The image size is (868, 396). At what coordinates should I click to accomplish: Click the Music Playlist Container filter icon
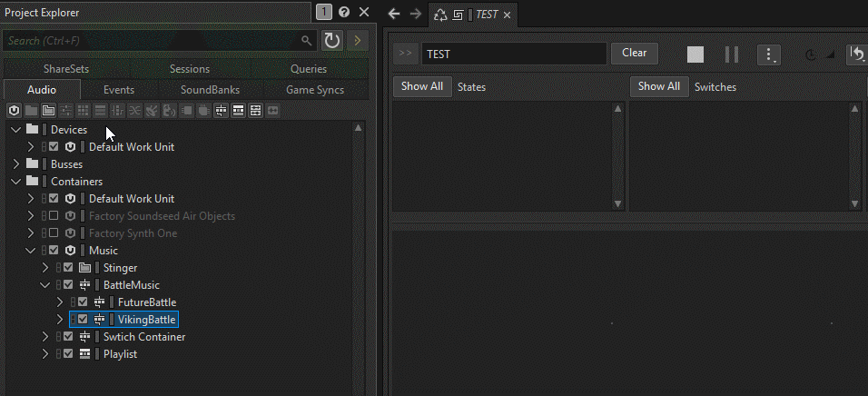(x=238, y=111)
